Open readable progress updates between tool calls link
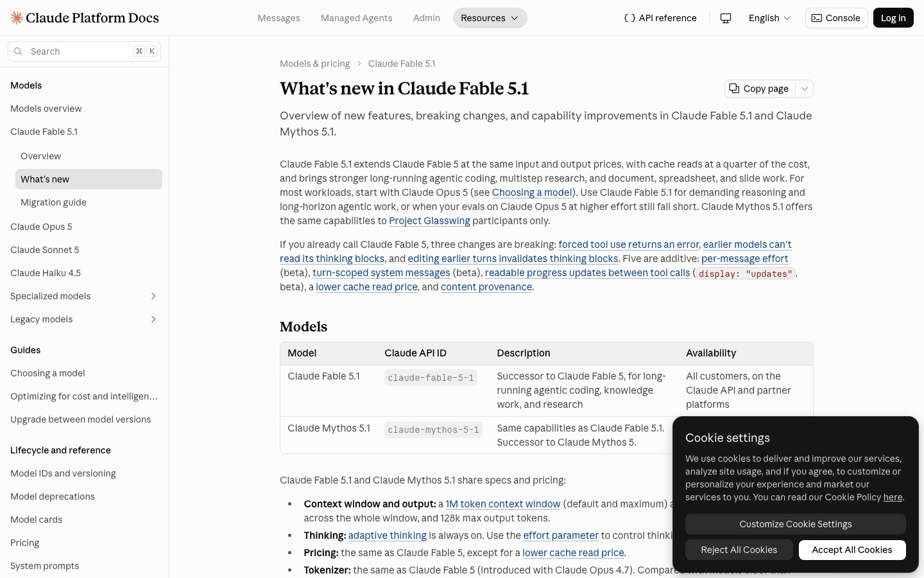 pyautogui.click(x=587, y=273)
